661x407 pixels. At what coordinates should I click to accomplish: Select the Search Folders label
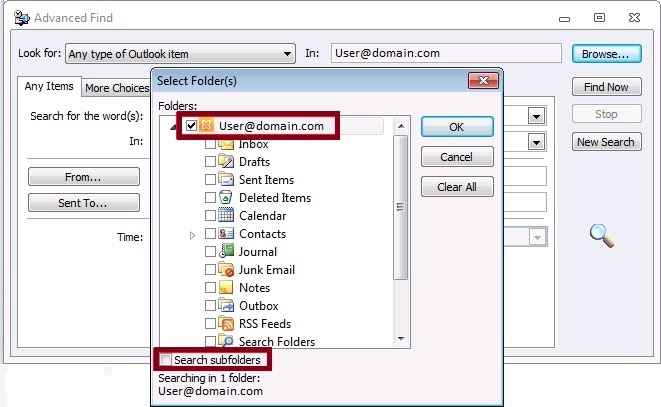pyautogui.click(x=277, y=341)
